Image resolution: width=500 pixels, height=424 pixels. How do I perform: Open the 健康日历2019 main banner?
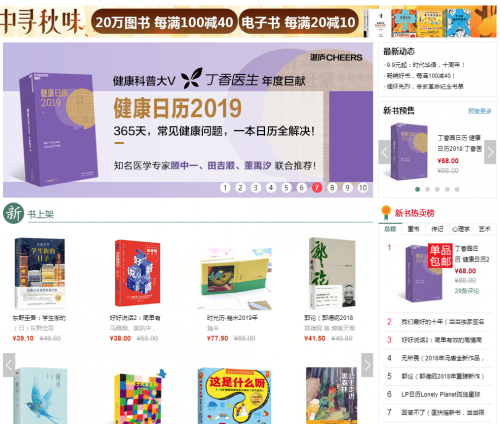coord(188,120)
